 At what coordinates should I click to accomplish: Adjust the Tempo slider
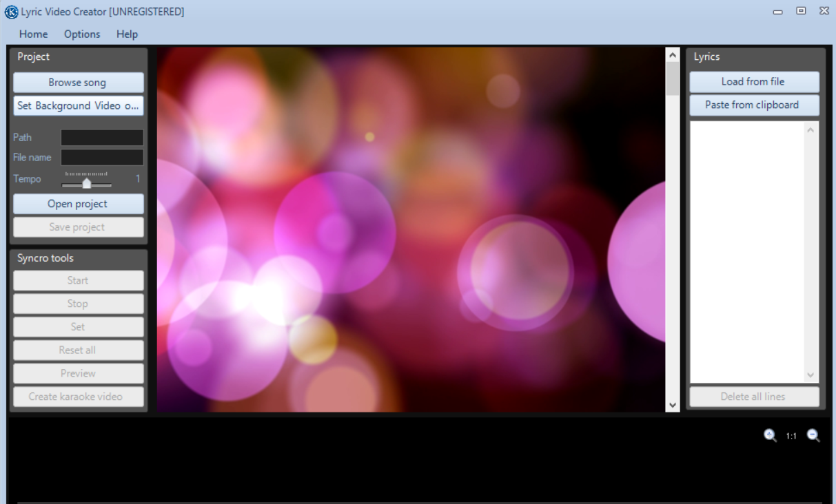tap(86, 182)
